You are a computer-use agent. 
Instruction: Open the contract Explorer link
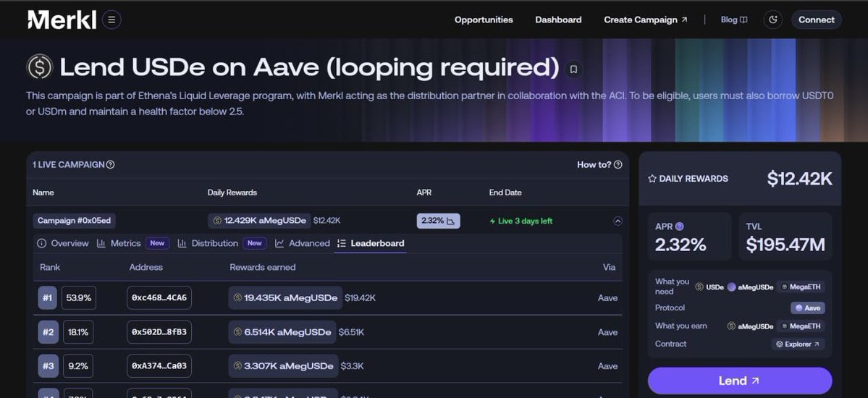[x=798, y=344]
